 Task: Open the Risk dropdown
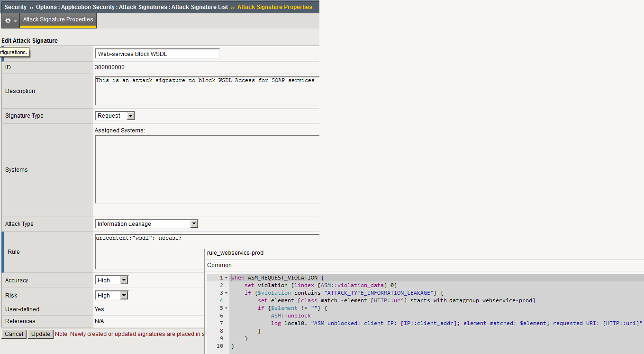pos(111,296)
